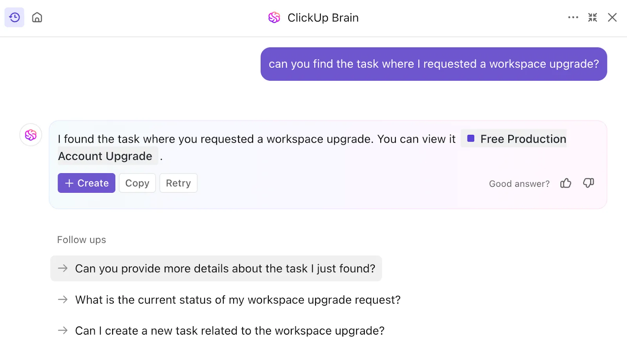The width and height of the screenshot is (627, 364).
Task: Ask current status of workspace upgrade request
Action: click(229, 300)
